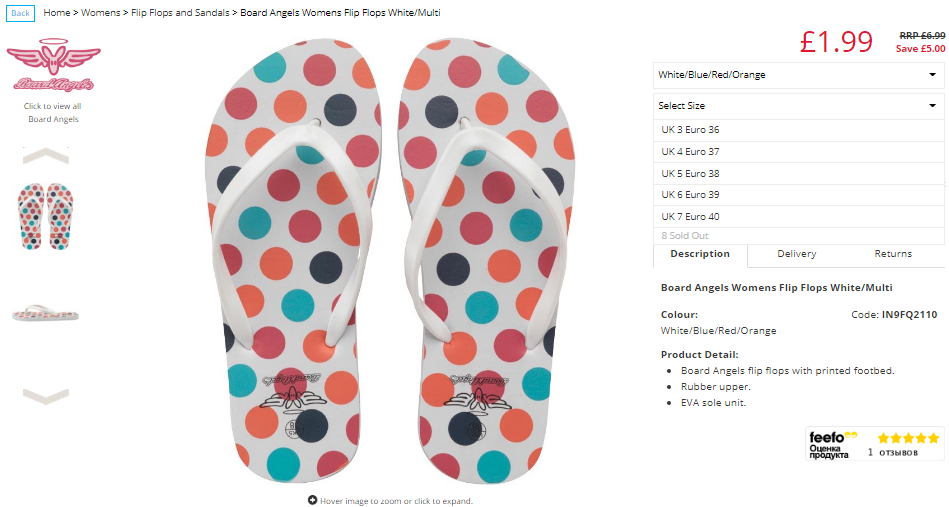
Task: Open the Returns tab
Action: (893, 254)
